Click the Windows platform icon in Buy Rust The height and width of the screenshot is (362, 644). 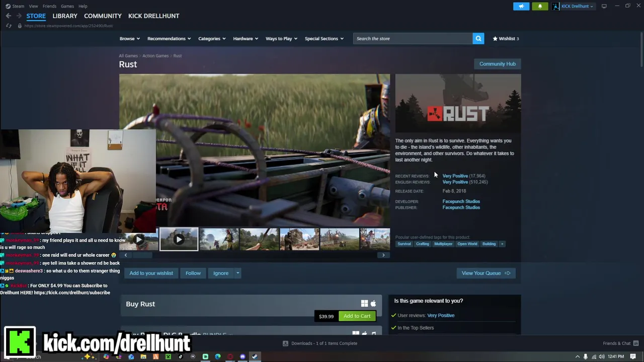click(364, 303)
